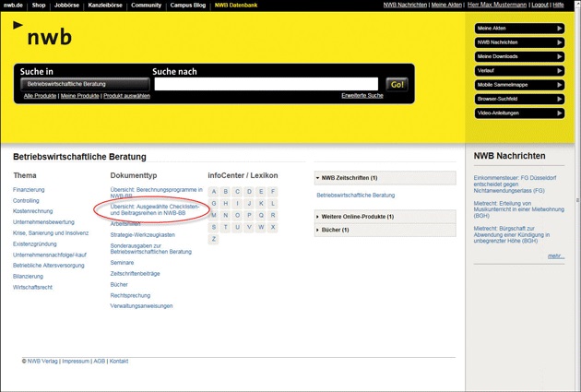Image resolution: width=581 pixels, height=392 pixels.
Task: Open the Campus Blog menu item
Action: [x=188, y=5]
